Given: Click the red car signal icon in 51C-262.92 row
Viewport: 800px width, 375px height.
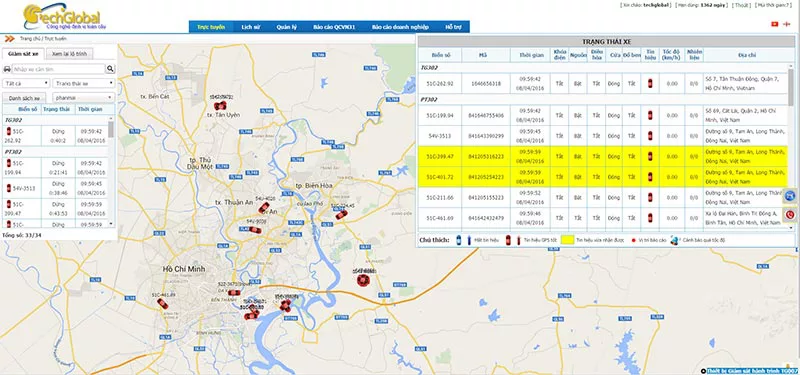Looking at the screenshot, I should [x=650, y=83].
